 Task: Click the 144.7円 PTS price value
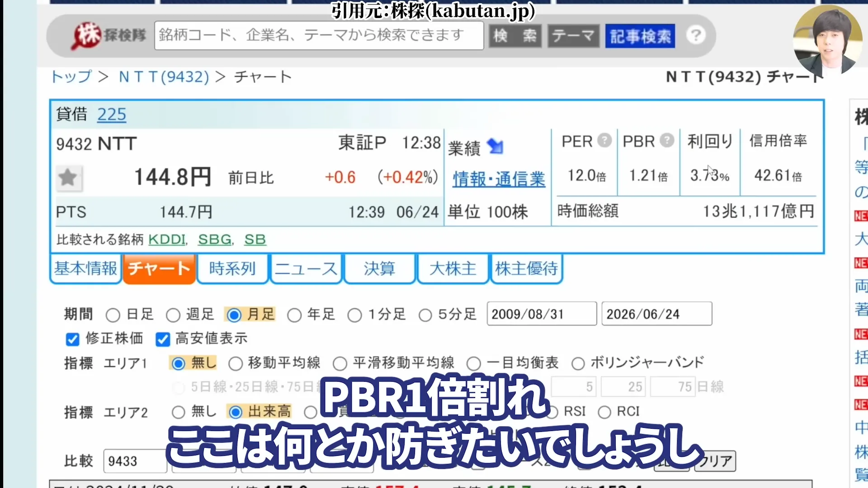tap(186, 212)
